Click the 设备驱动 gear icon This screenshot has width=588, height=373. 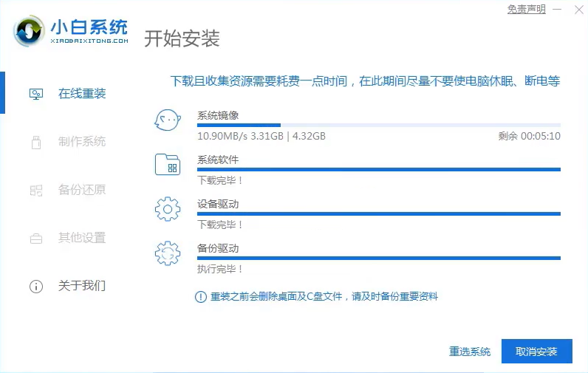(167, 209)
